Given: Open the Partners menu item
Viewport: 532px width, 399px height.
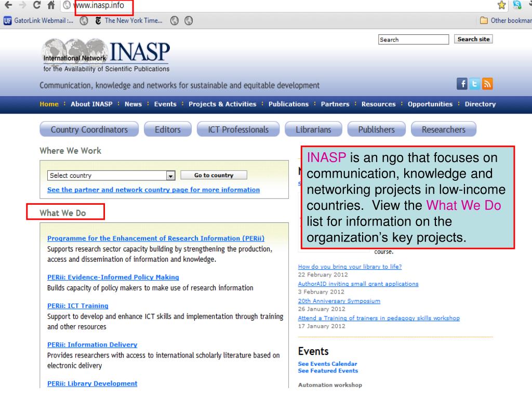Looking at the screenshot, I should pos(335,104).
